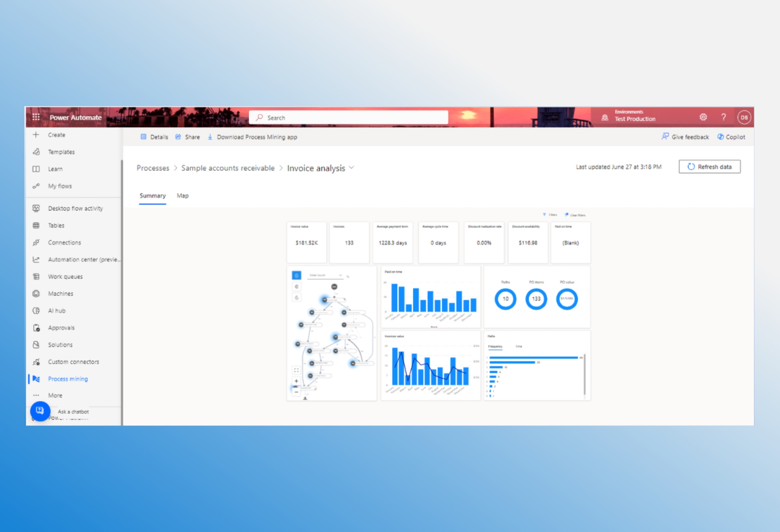Open the Process mining sidebar icon
780x532 pixels.
click(36, 379)
